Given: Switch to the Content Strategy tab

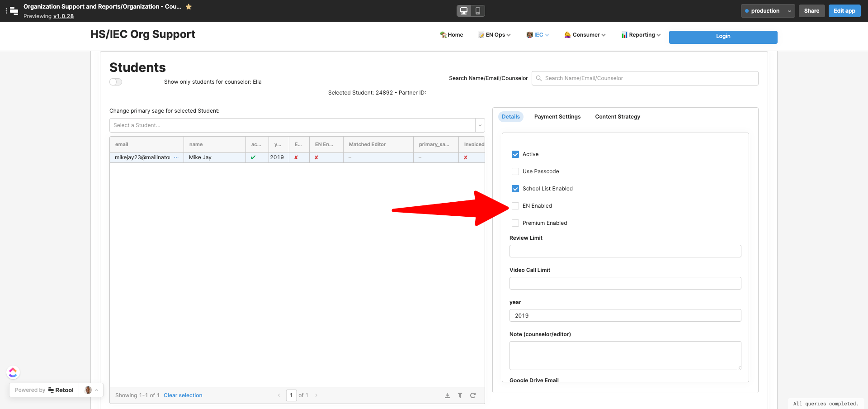Looking at the screenshot, I should pyautogui.click(x=618, y=117).
